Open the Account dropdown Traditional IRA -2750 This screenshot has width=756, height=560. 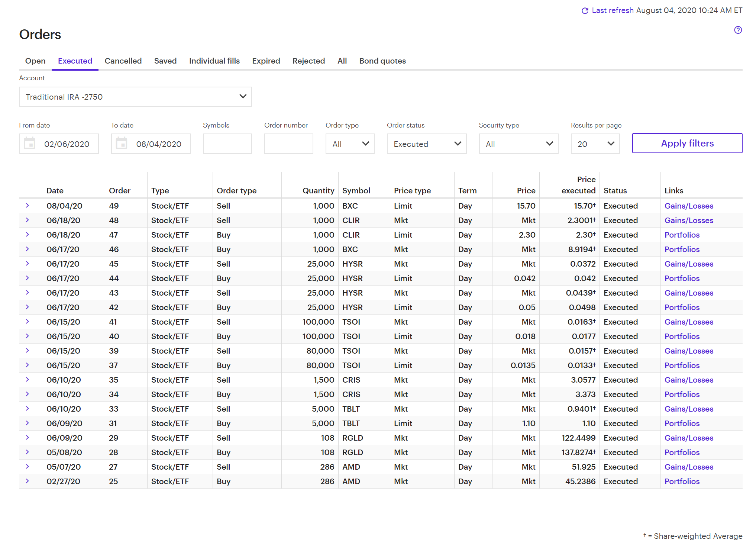tap(135, 97)
